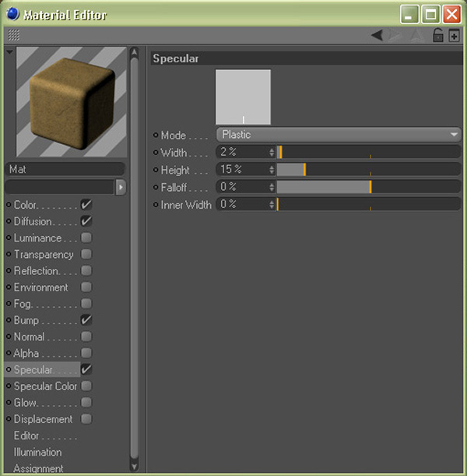Click the arrow button right of layer field
This screenshot has height=476, width=467.
click(121, 187)
